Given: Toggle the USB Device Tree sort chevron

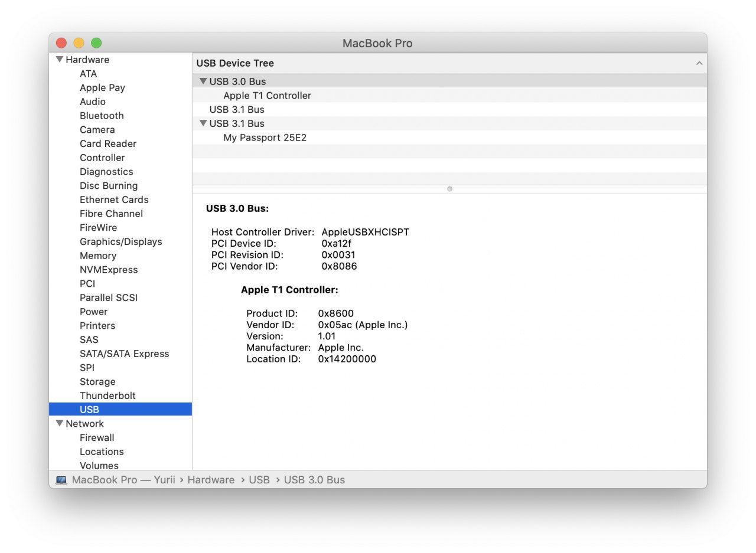Looking at the screenshot, I should tap(699, 63).
